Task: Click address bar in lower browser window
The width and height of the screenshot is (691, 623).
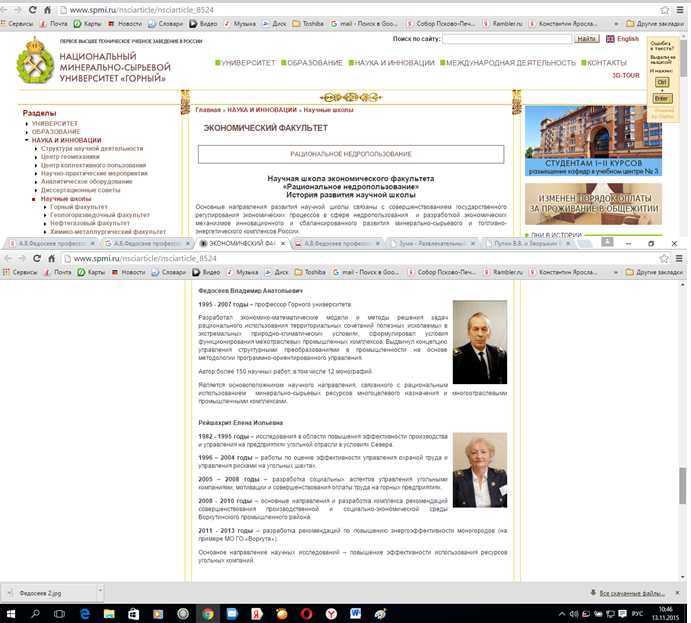Action: pos(359,259)
